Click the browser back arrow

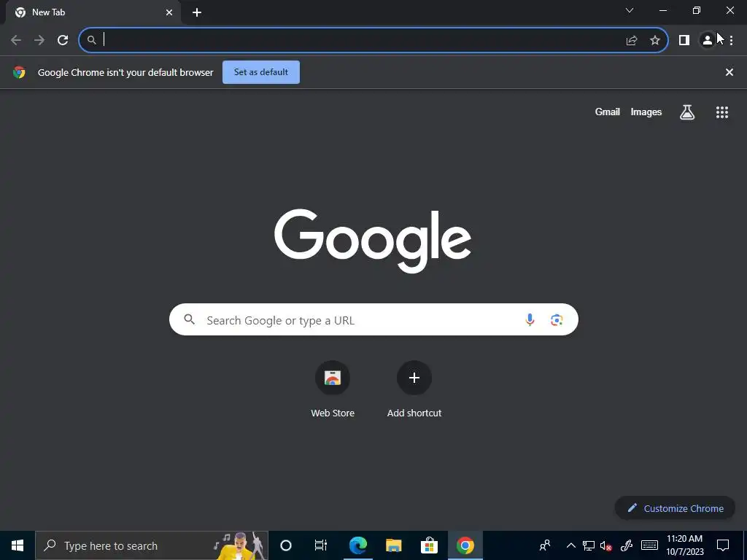(x=16, y=40)
